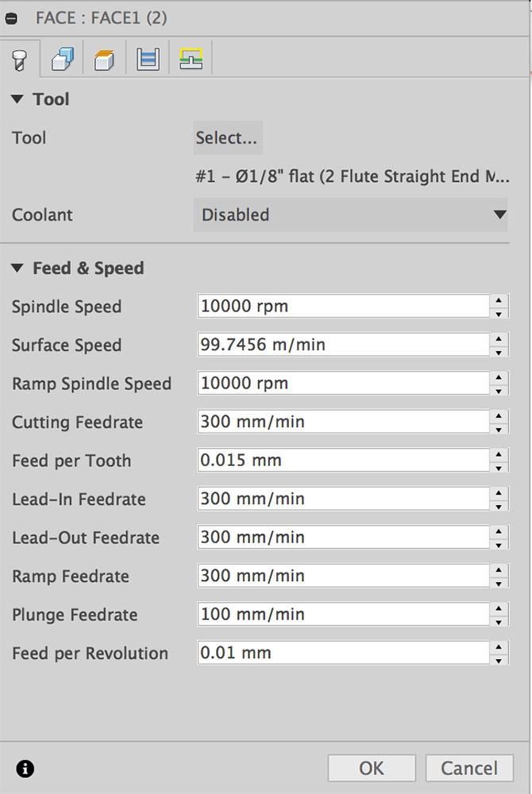Open the Tool tab icon
This screenshot has height=794, width=532.
click(19, 60)
